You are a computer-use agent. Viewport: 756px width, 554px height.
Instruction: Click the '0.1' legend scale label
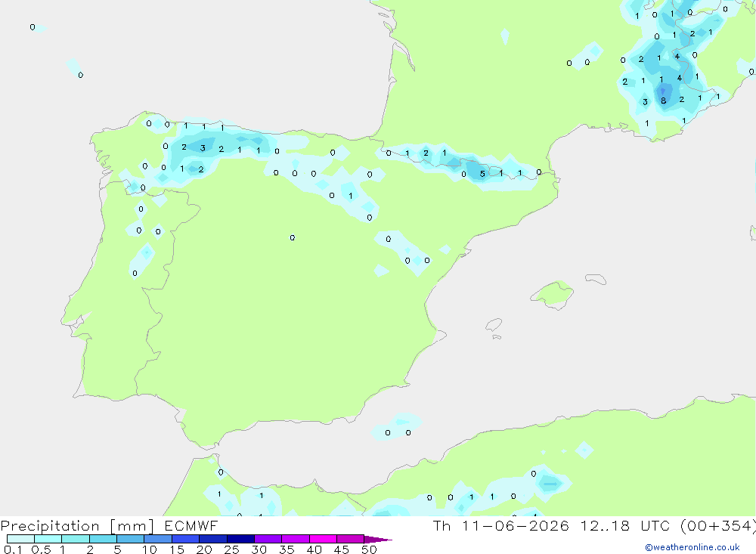pos(13,549)
